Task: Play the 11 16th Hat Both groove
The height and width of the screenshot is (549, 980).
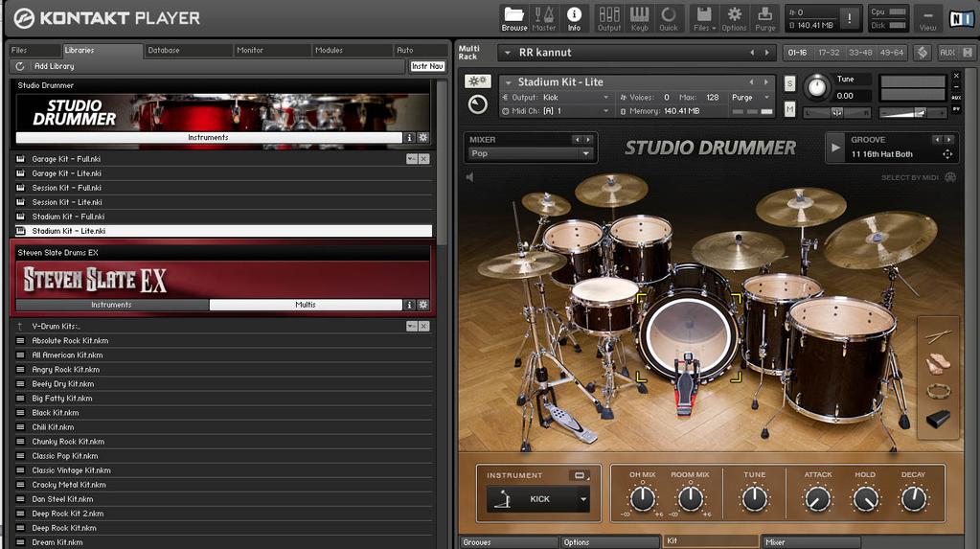Action: click(835, 148)
